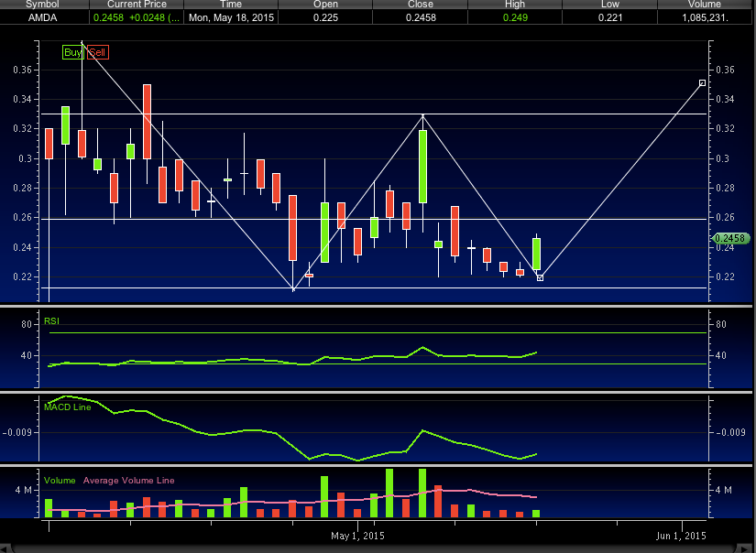Screen dimensions: 756x553
Task: Click the Symbol column header
Action: click(44, 5)
